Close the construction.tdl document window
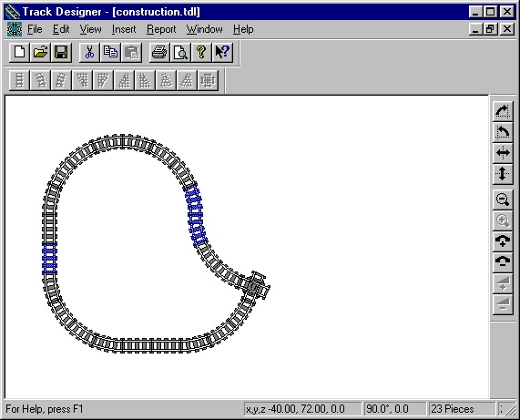Viewport: 520px width, 420px height. (x=507, y=29)
